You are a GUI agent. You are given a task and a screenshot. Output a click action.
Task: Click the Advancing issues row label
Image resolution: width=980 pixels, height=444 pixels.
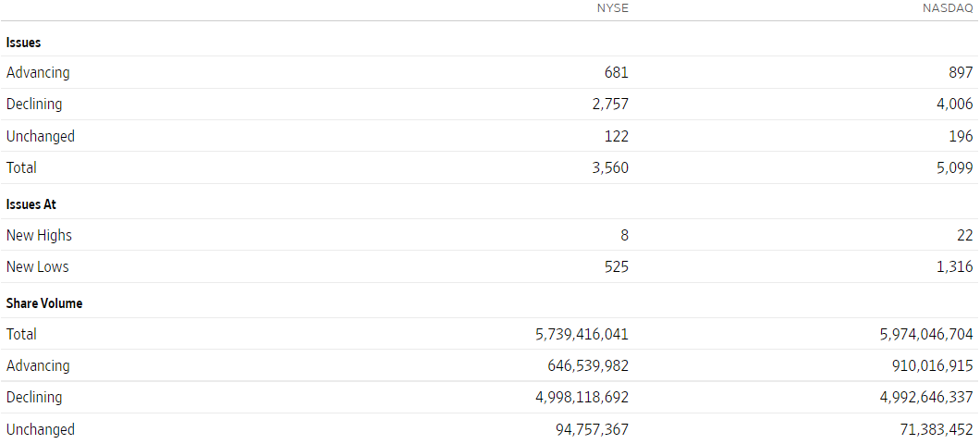coord(38,72)
